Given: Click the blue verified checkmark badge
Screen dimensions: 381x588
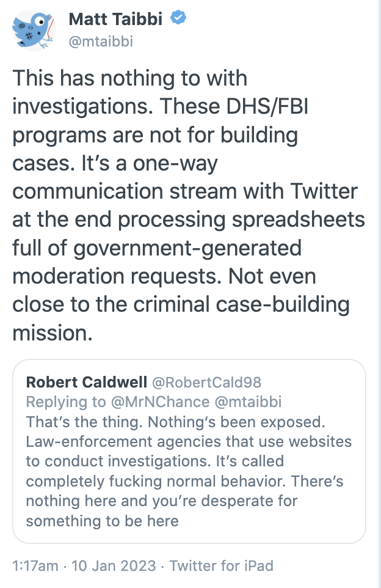Looking at the screenshot, I should [178, 18].
